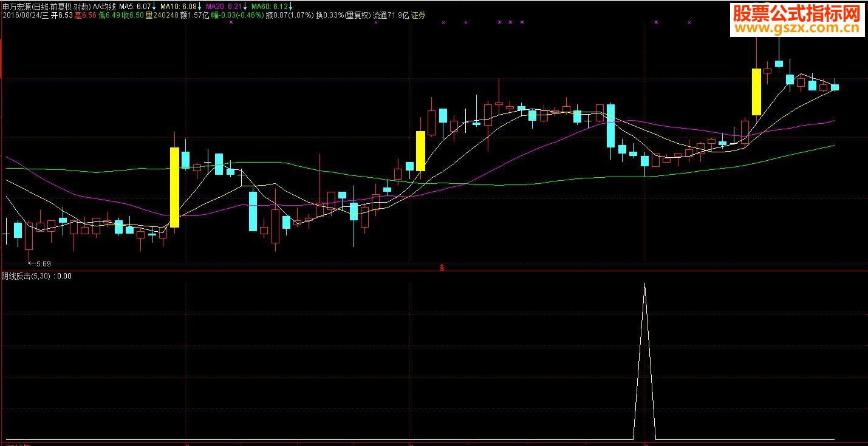
Task: Click the turnover rate 换0.33%(量复权)
Action: click(x=343, y=15)
